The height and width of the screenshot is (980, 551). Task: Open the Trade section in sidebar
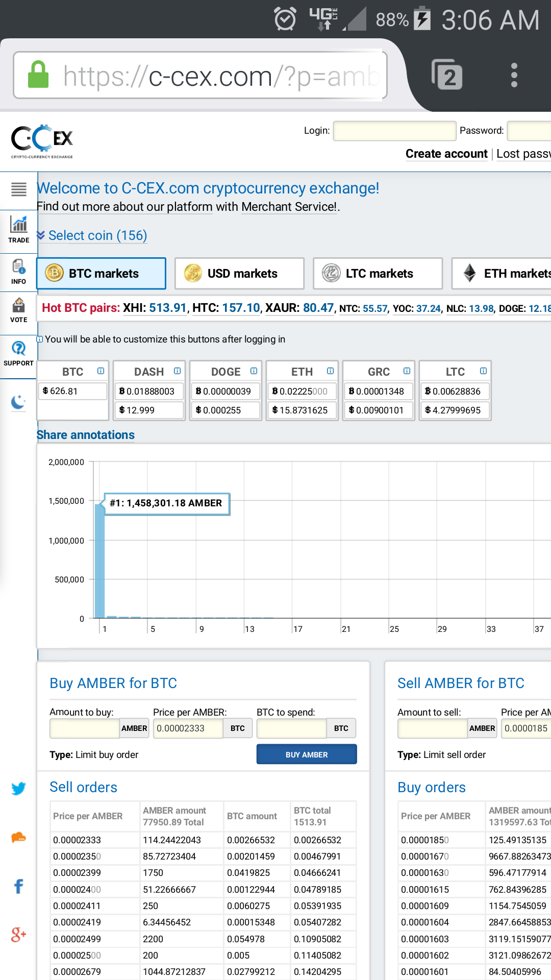[x=19, y=229]
